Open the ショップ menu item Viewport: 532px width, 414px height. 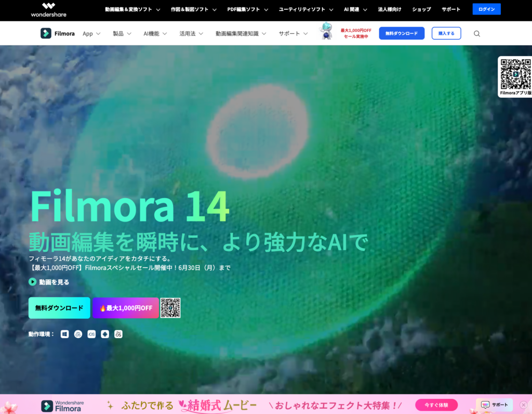pos(421,9)
